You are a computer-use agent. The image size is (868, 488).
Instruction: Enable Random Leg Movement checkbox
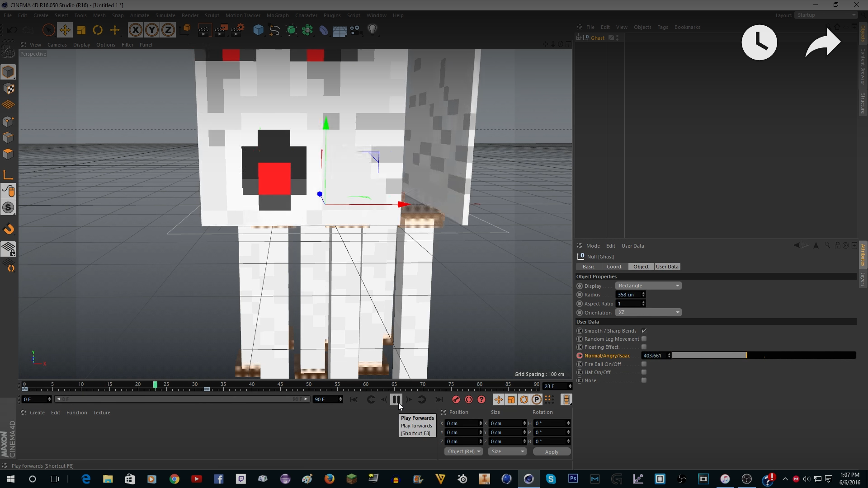(x=644, y=339)
